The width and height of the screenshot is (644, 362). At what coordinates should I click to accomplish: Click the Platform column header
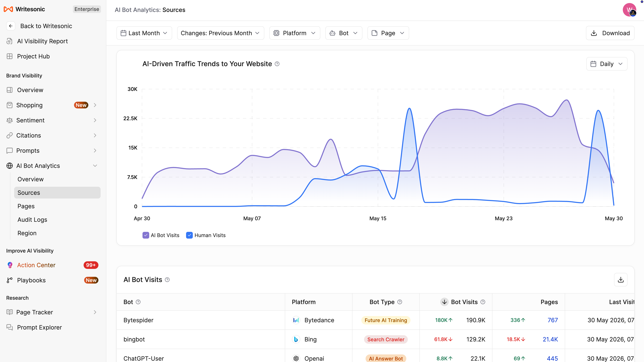pyautogui.click(x=303, y=302)
